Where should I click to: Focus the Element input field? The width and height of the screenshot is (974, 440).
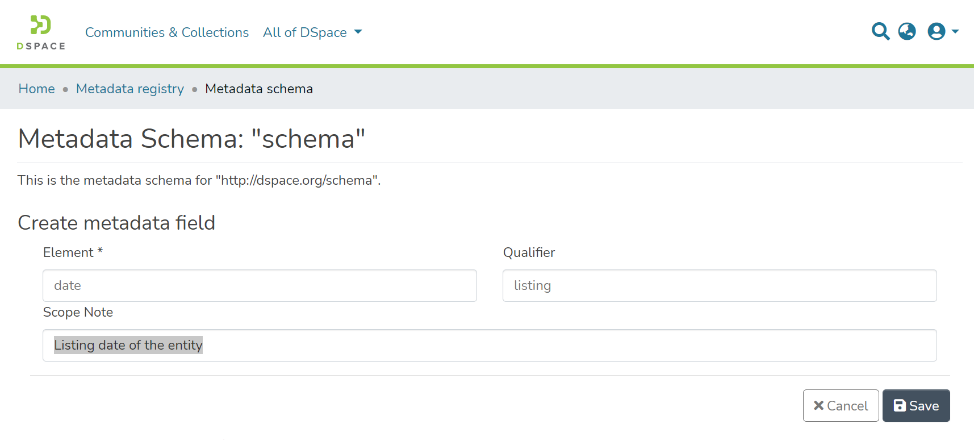click(259, 285)
